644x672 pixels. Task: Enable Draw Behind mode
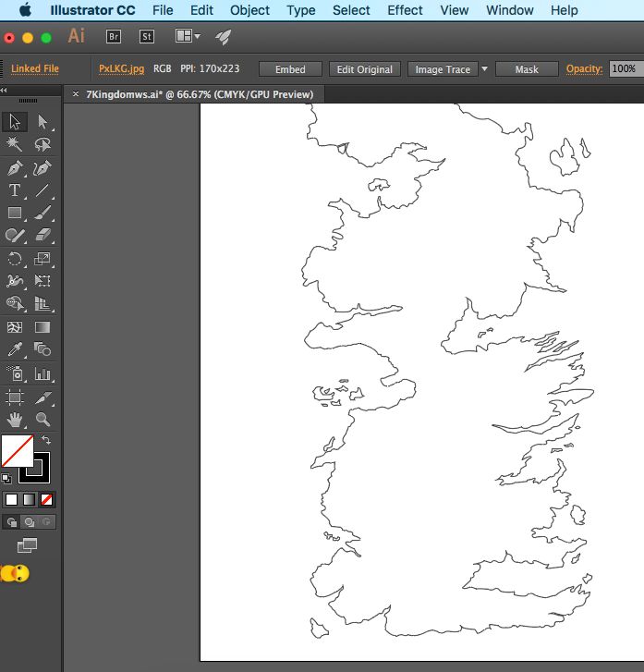[x=30, y=522]
